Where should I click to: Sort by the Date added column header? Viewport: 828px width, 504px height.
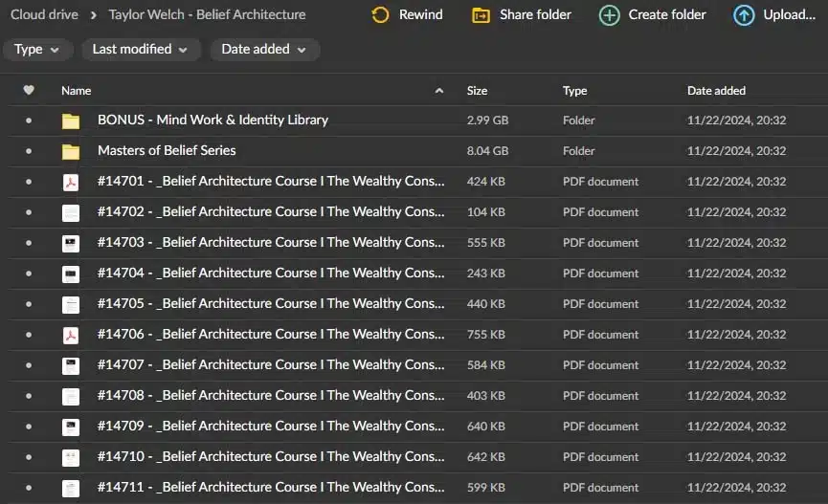(716, 91)
